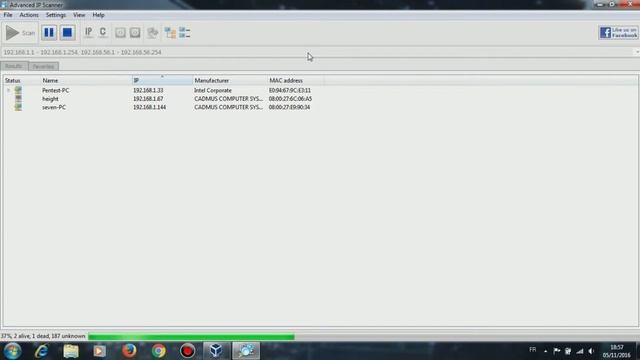Click the first greyed square toolbar icon
640x360 pixels.
click(120, 33)
